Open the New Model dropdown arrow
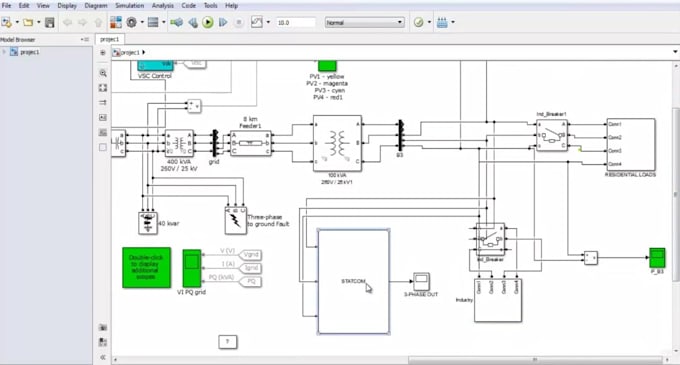The image size is (680, 365). pos(17,23)
